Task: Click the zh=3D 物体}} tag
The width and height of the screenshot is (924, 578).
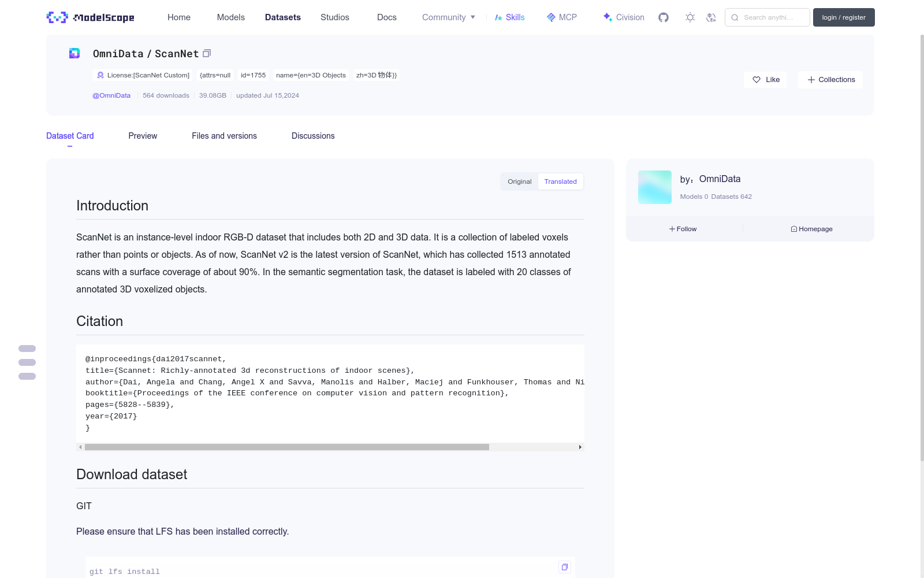Action: click(x=377, y=75)
